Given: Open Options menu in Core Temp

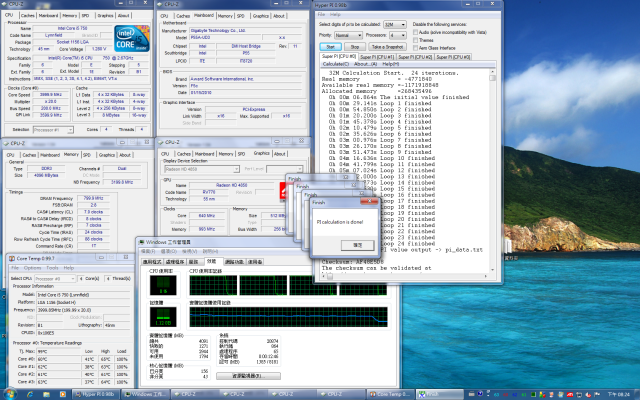Looking at the screenshot, I should point(32,268).
